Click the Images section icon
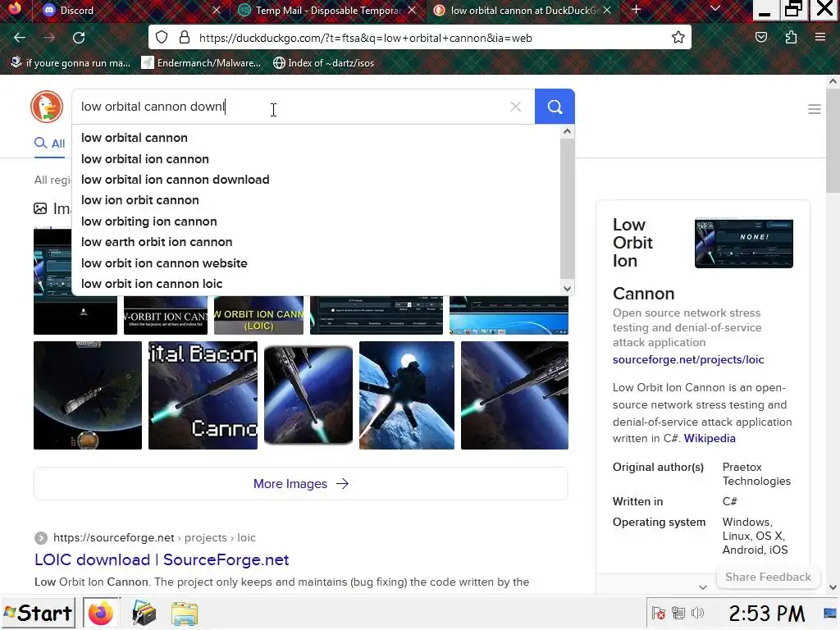This screenshot has width=840, height=630. pyautogui.click(x=40, y=208)
